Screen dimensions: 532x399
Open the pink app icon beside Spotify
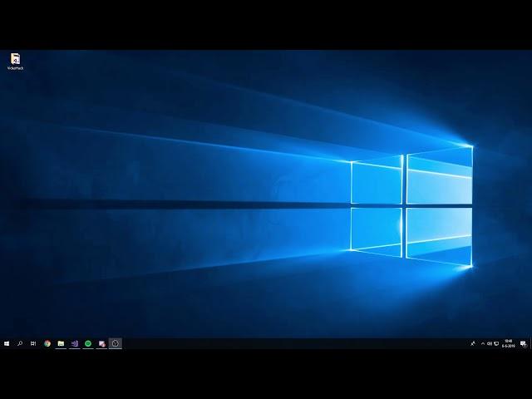[101, 343]
